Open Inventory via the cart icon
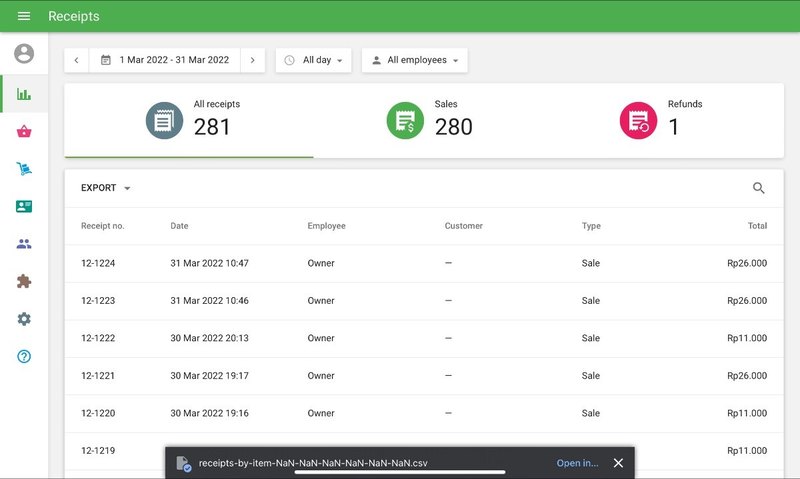 pyautogui.click(x=24, y=169)
